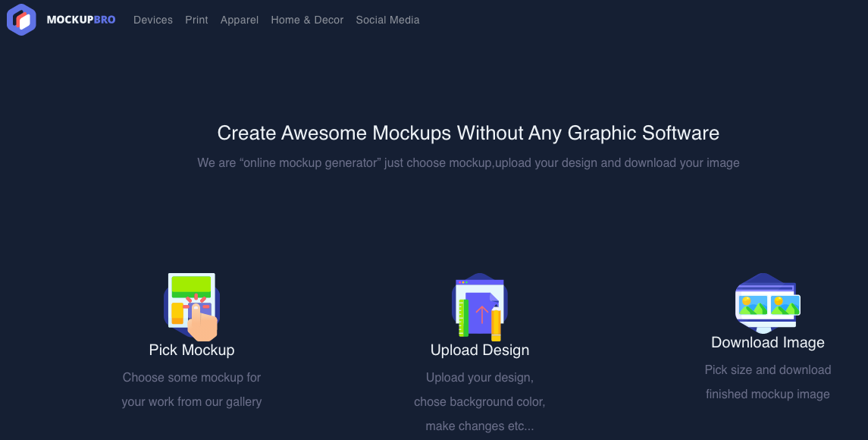The image size is (868, 440).
Task: Click the Pick Mockup hand icon
Action: tap(192, 306)
